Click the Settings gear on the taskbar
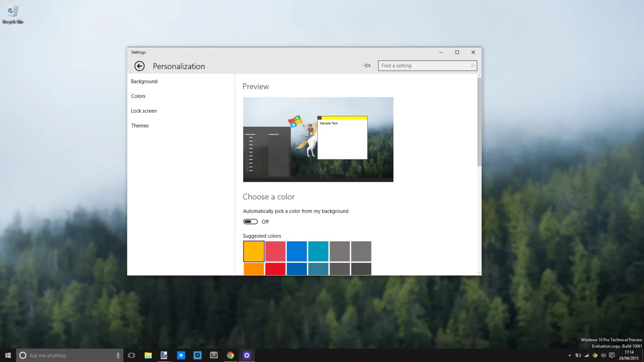 (247, 355)
